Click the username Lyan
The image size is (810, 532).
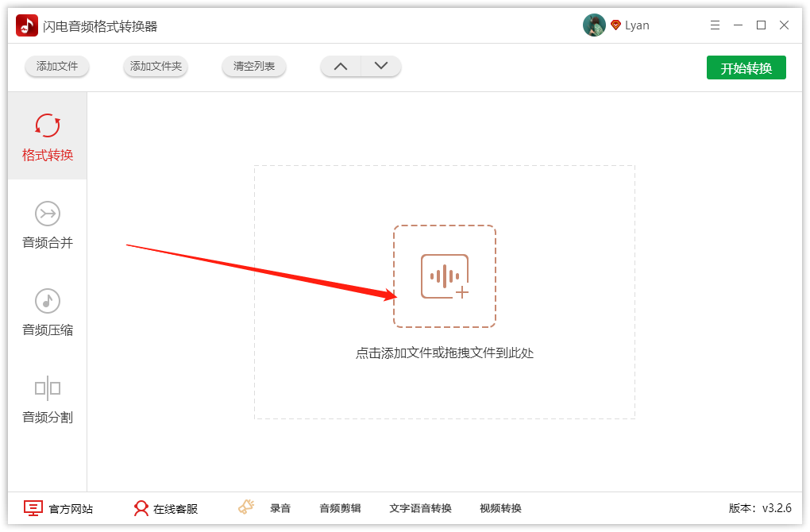pos(637,25)
